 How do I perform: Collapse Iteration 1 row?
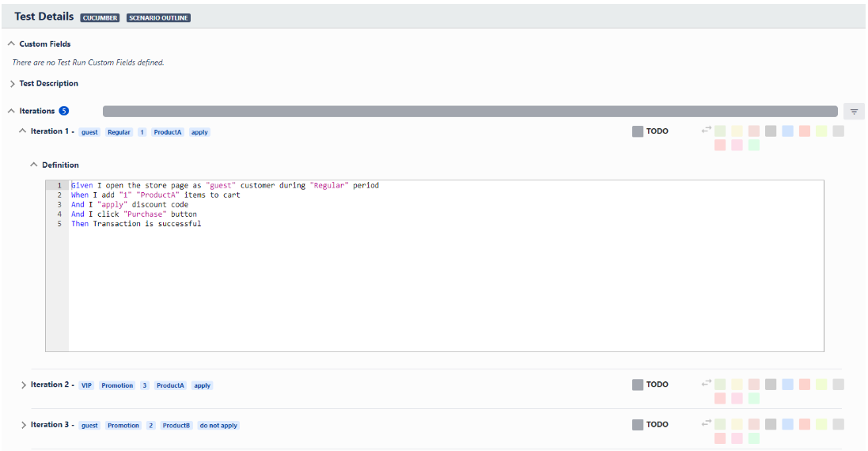(22, 131)
